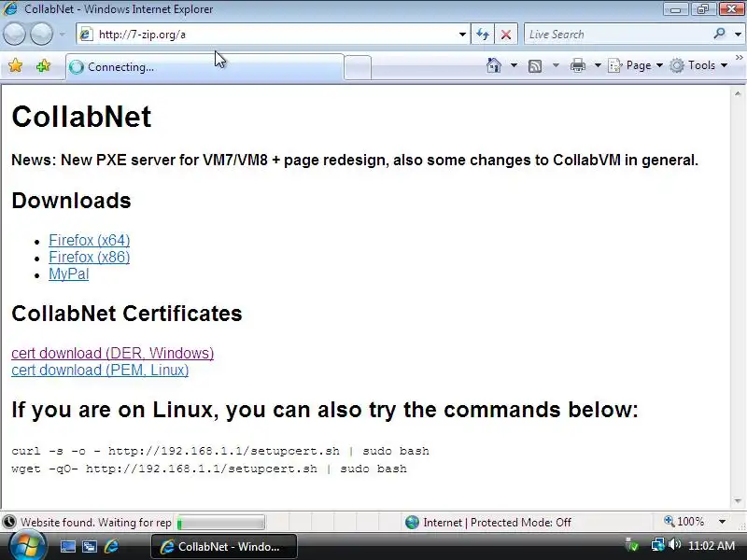This screenshot has height=560, width=747.
Task: Open the Page menu
Action: tap(636, 65)
